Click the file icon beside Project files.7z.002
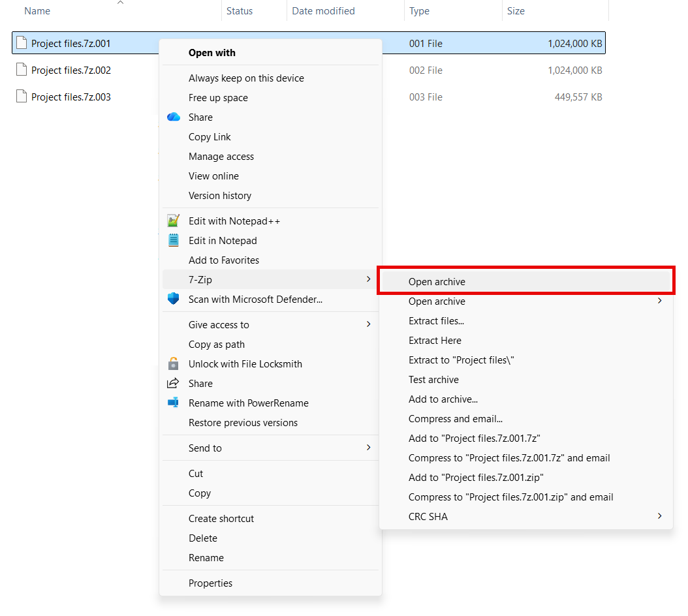The image size is (688, 616). coord(21,70)
